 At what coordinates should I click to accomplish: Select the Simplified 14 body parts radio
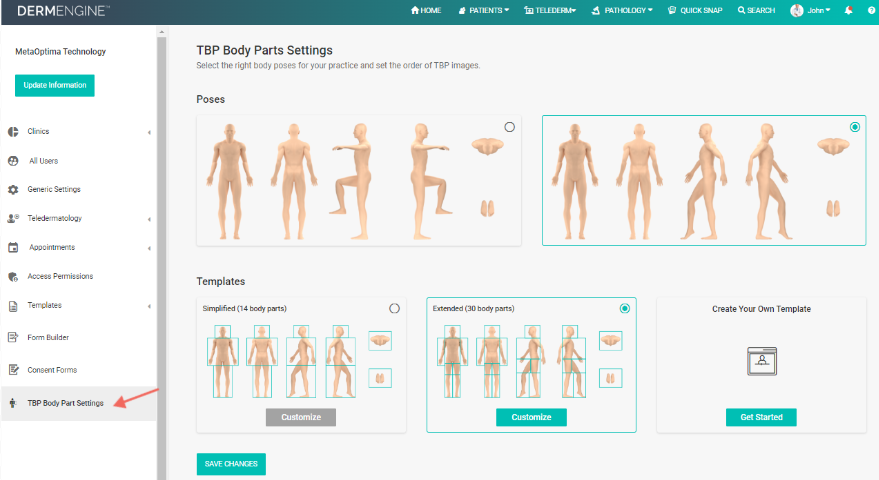coord(394,308)
